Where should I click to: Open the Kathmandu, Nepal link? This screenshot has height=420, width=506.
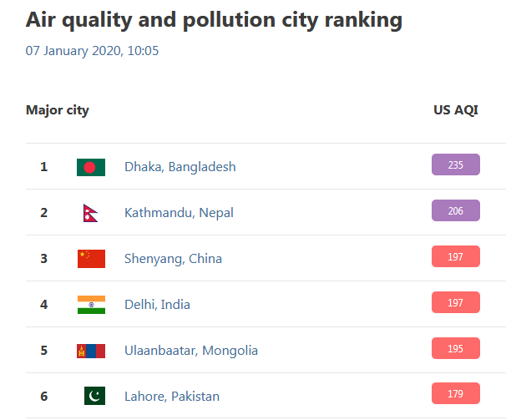click(x=179, y=213)
